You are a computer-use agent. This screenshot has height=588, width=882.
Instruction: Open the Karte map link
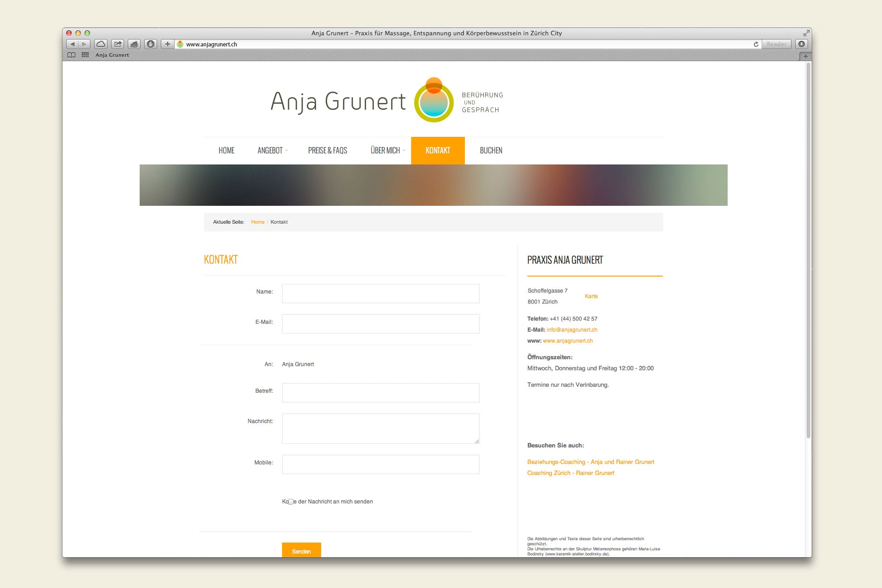click(x=591, y=296)
